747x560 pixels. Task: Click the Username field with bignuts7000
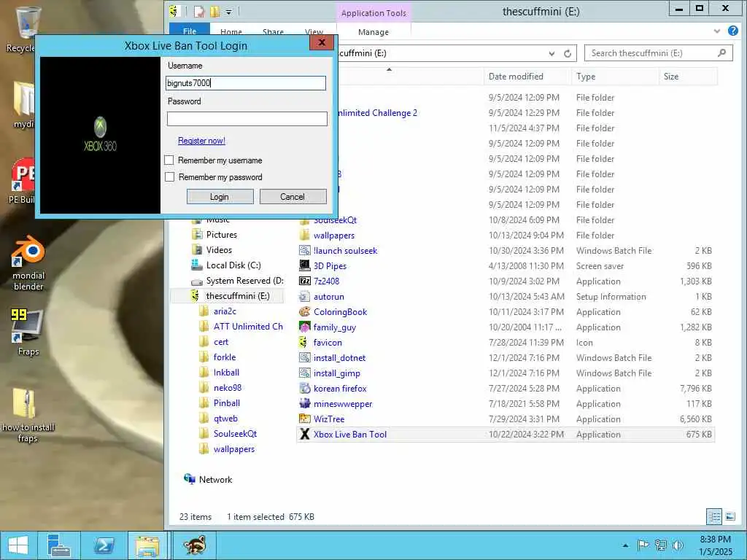246,83
